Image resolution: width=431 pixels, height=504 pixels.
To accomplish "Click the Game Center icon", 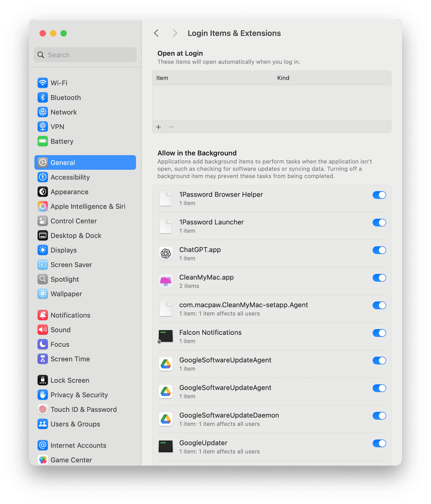I will click(43, 460).
